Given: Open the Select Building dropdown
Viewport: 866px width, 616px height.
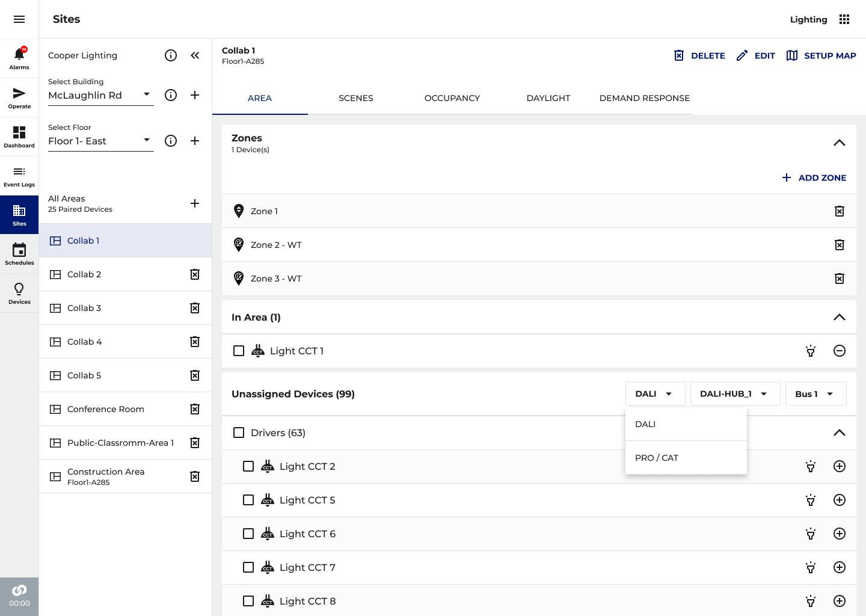Looking at the screenshot, I should coord(101,95).
